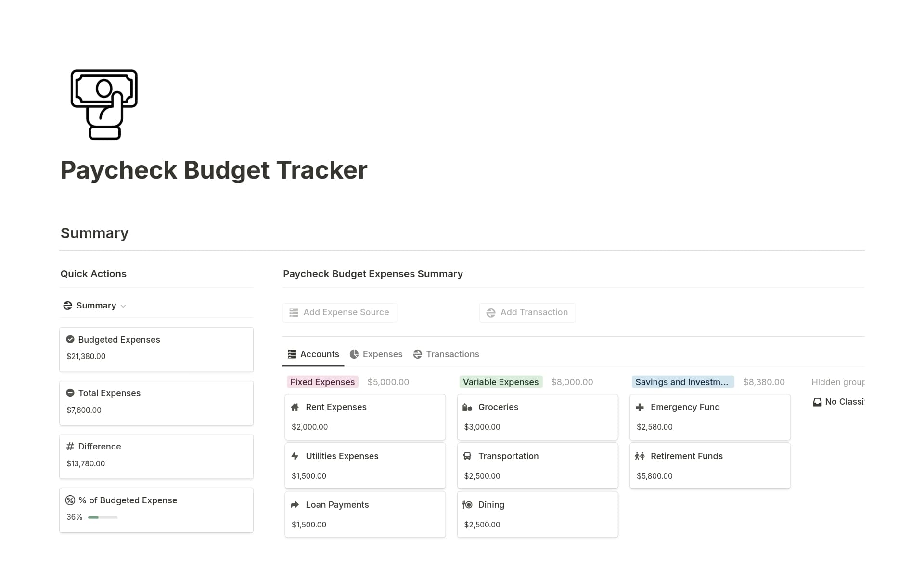Open the No Classification hidden group
The height and width of the screenshot is (577, 924).
(840, 402)
